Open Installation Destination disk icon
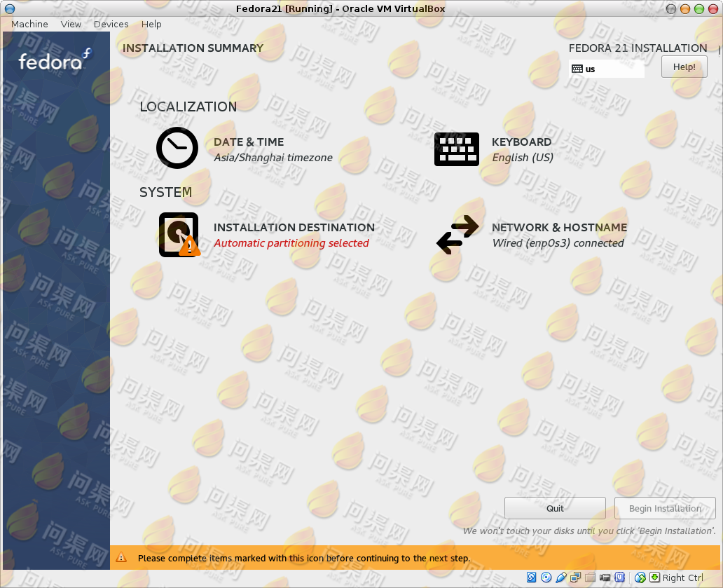Screen dimensions: 723x588 coord(179,234)
